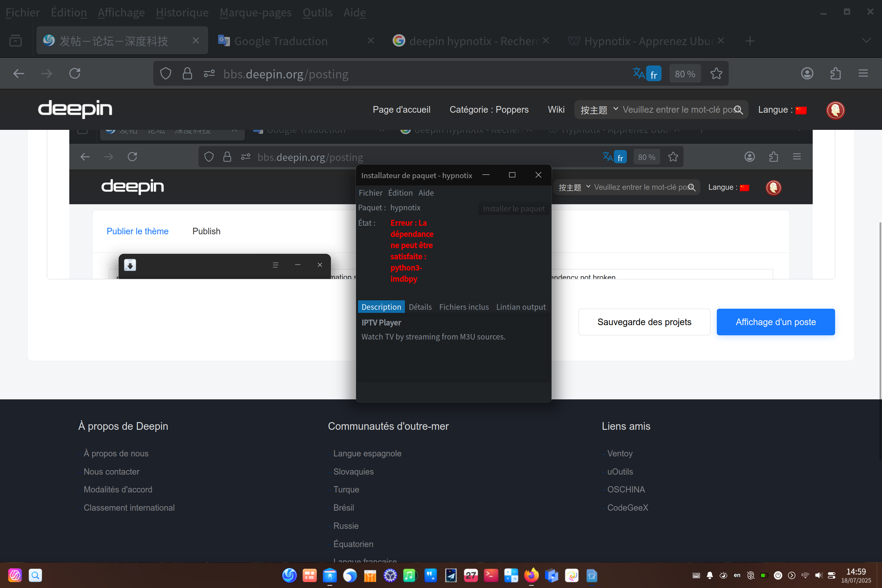The height and width of the screenshot is (588, 882).
Task: Open the 按主题 search type dropdown
Action: [599, 110]
